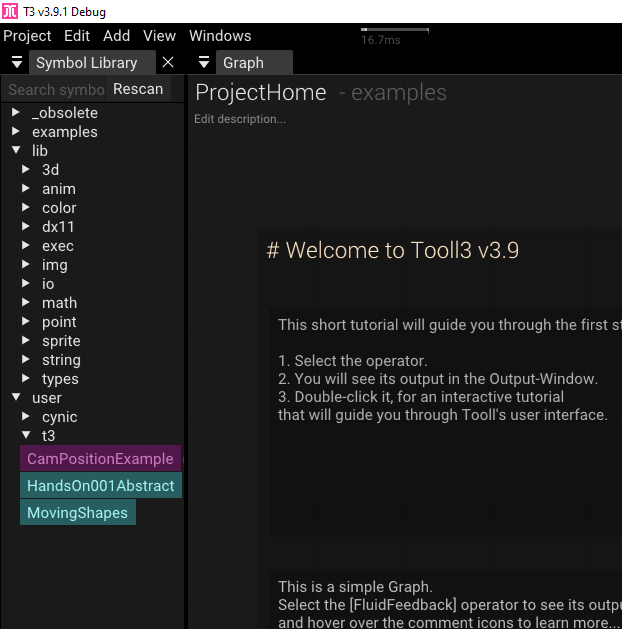This screenshot has height=629, width=622.
Task: Switch to the Symbol Library tab
Action: point(92,63)
